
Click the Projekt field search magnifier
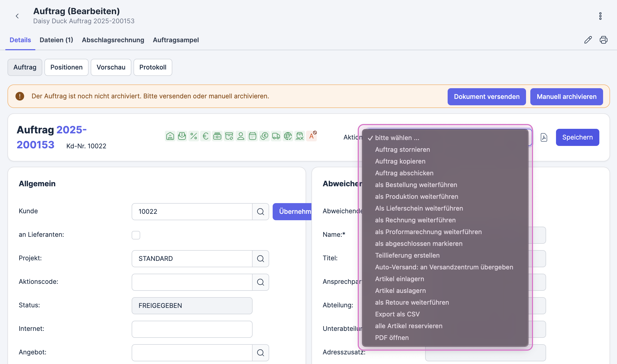pyautogui.click(x=260, y=259)
